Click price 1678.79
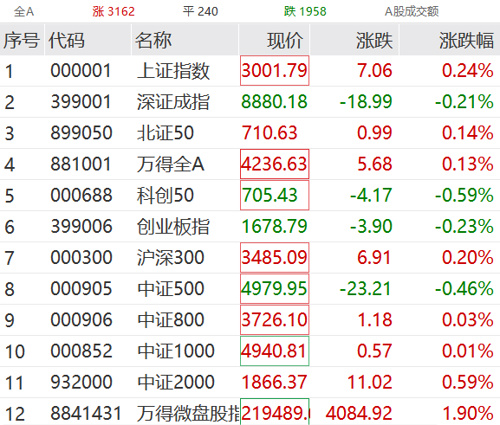Viewport: 500px width, 425px height. tap(274, 227)
